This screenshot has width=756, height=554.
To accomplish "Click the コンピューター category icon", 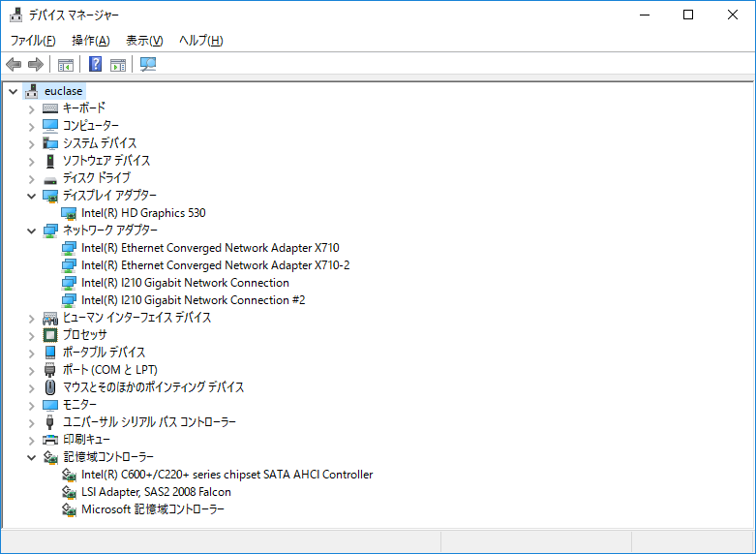I will pos(50,126).
